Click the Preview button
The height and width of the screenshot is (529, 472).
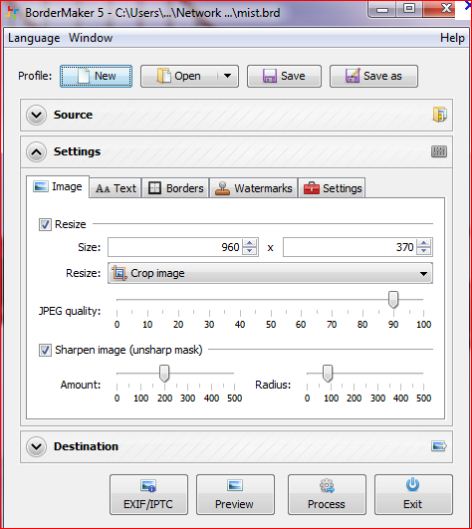pos(235,495)
